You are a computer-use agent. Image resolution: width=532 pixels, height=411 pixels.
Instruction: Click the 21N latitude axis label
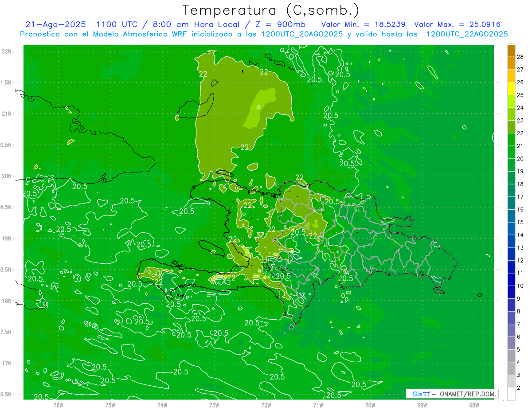coord(7,114)
